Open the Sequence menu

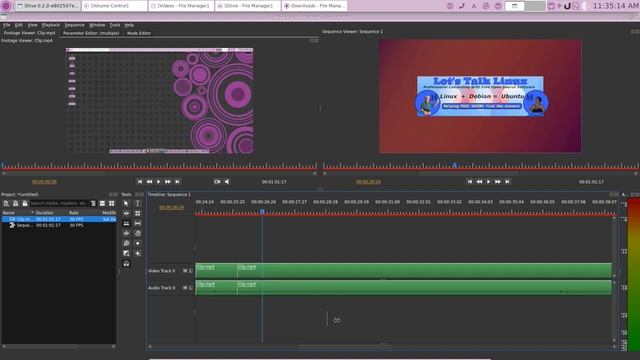coord(74,25)
